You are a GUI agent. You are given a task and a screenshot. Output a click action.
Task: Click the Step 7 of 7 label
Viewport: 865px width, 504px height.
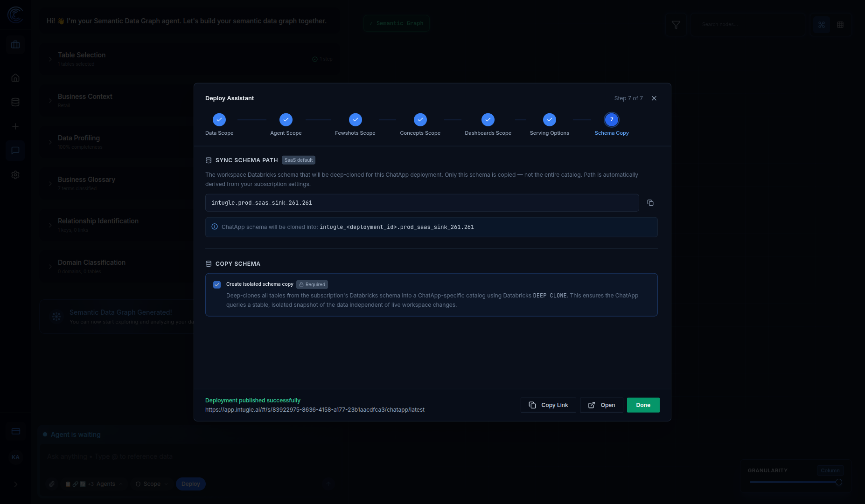click(x=628, y=98)
